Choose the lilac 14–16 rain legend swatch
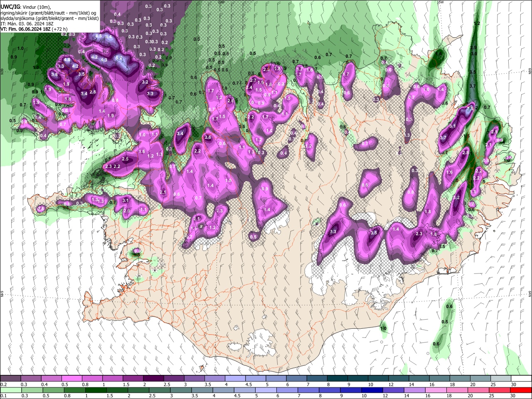532x399 pixels. (414, 390)
